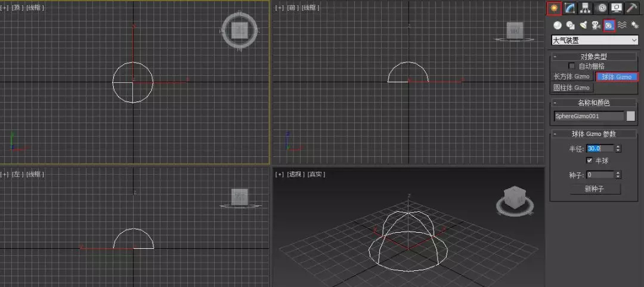Open the [+] menu in Perspective viewport

coord(279,174)
